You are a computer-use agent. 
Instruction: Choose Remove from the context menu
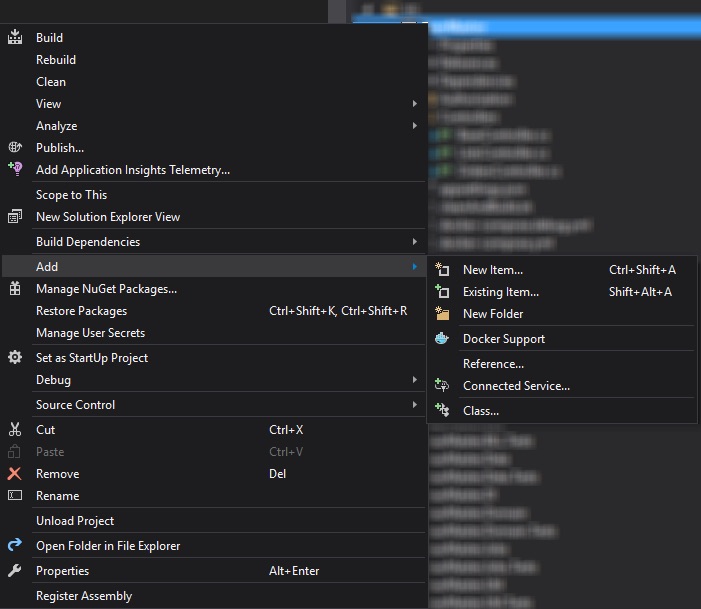(x=214, y=474)
